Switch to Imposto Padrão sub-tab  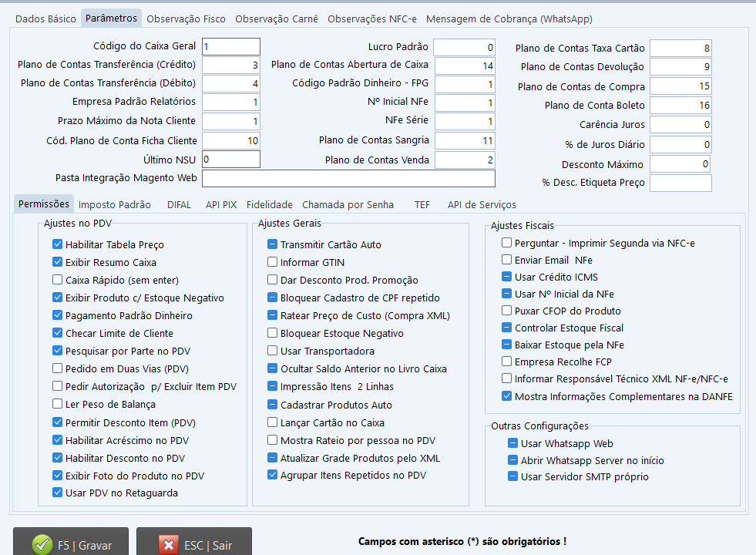(x=115, y=204)
